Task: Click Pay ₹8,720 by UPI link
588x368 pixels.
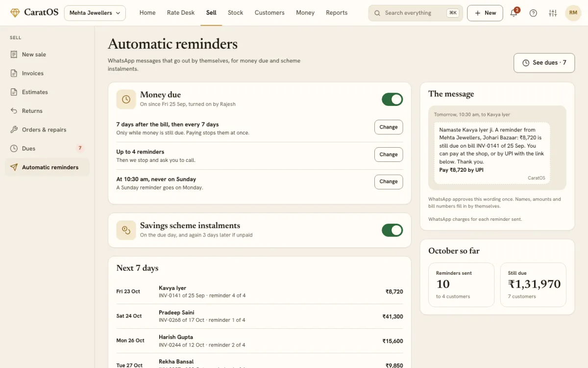Action: 462,170
